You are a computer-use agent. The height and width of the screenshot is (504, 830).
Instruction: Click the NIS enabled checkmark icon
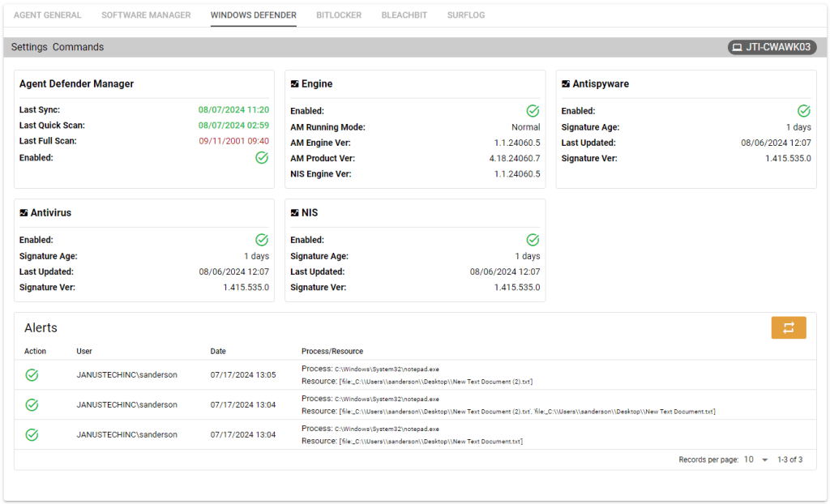pos(533,240)
